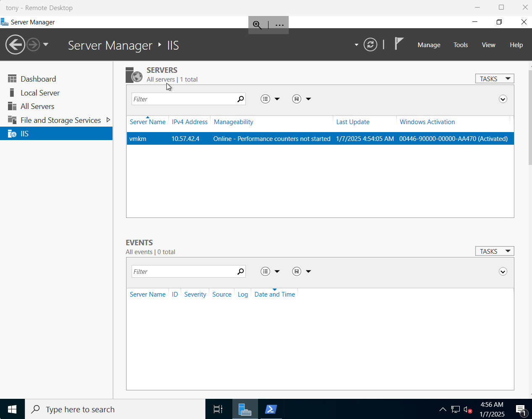Click Remote Desktop zoom magnifier icon
The width and height of the screenshot is (532, 419).
257,25
